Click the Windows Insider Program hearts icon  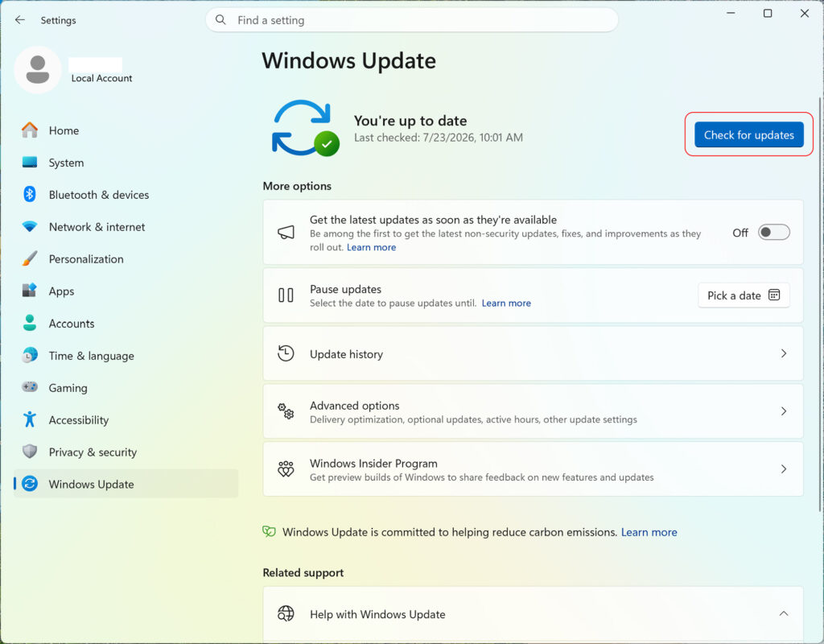pos(286,469)
